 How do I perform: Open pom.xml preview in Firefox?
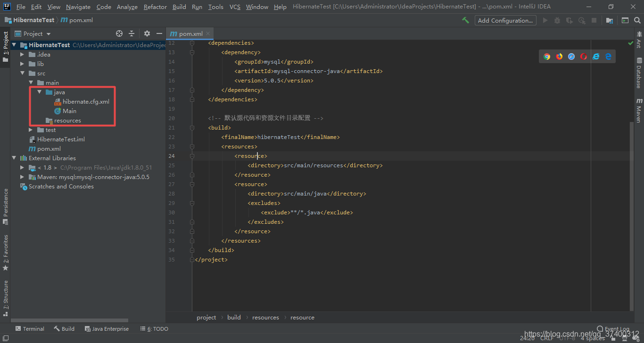(559, 57)
